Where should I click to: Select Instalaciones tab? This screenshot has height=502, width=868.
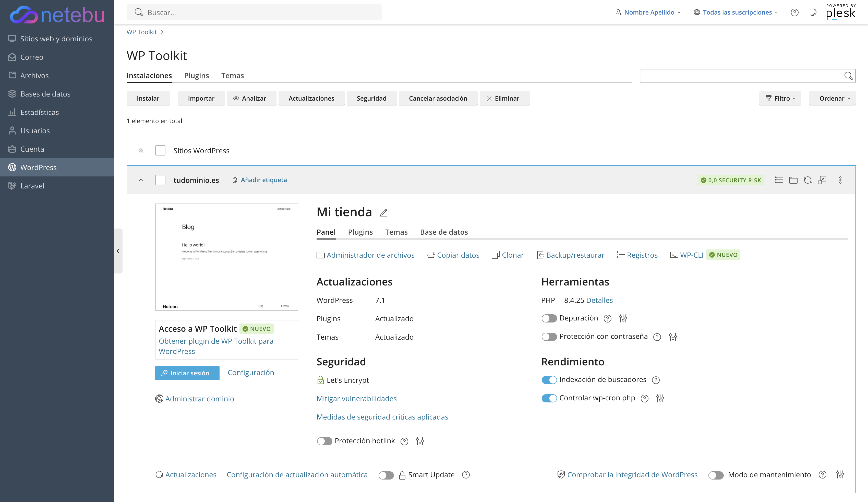[149, 76]
